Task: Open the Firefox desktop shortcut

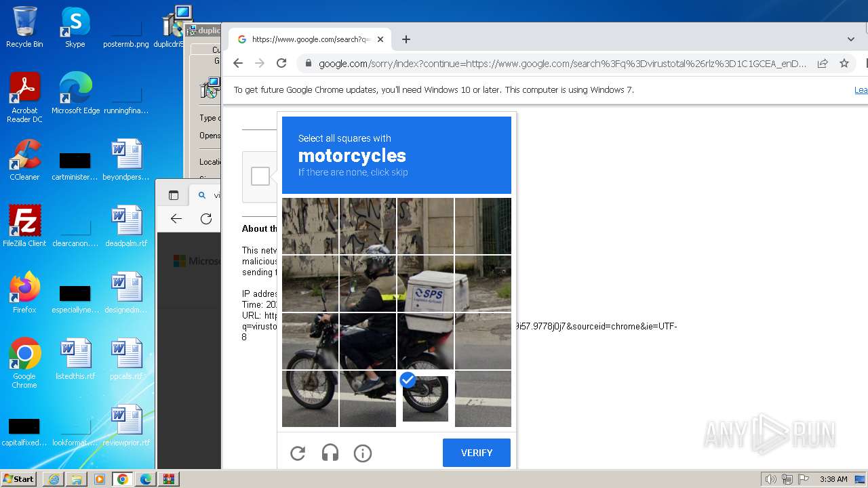Action: 24,293
